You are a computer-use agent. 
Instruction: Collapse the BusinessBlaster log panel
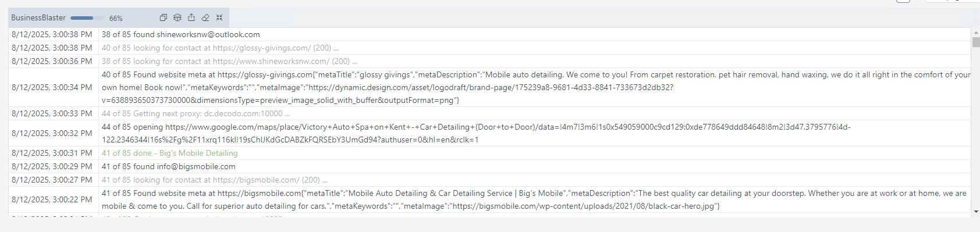219,17
